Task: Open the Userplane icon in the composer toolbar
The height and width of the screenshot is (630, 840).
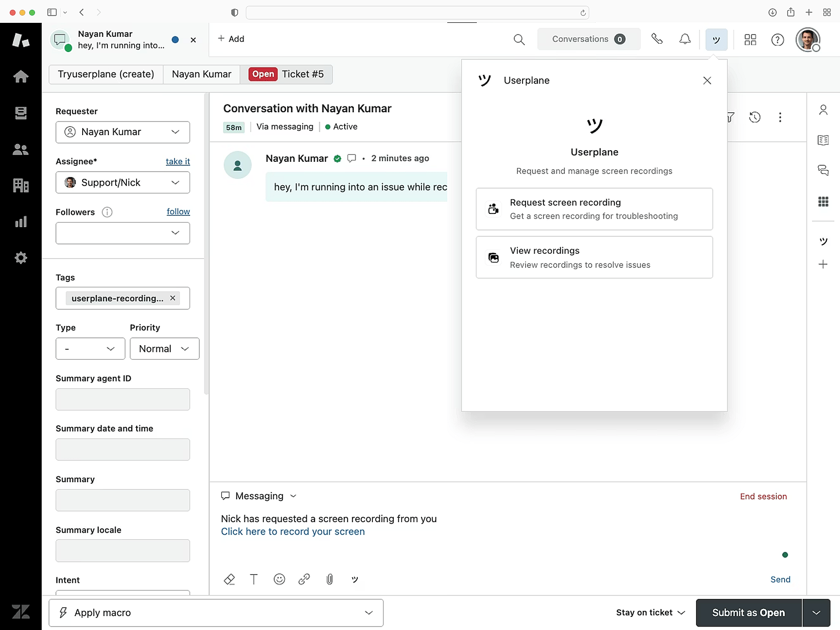Action: click(355, 579)
